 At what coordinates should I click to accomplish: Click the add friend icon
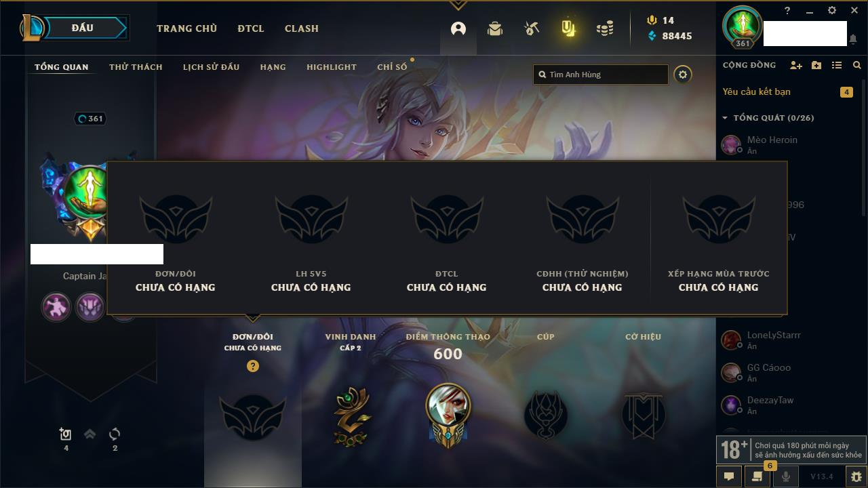(x=796, y=65)
